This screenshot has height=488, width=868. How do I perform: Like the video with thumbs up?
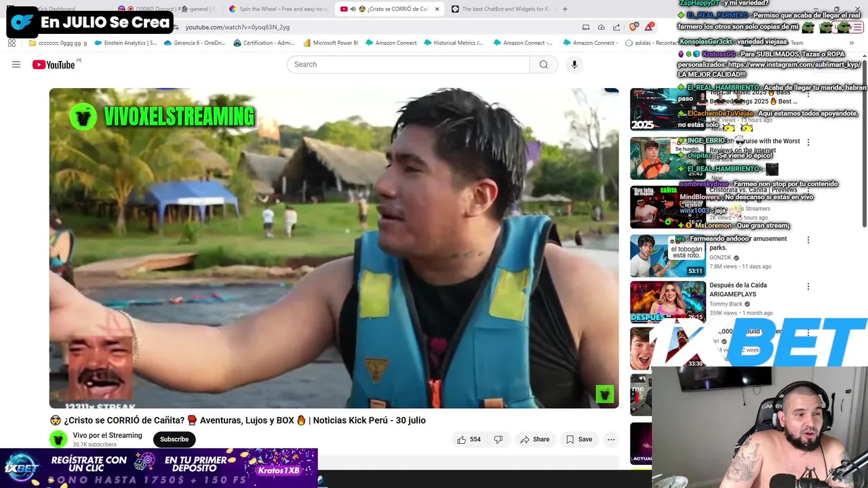[469, 439]
